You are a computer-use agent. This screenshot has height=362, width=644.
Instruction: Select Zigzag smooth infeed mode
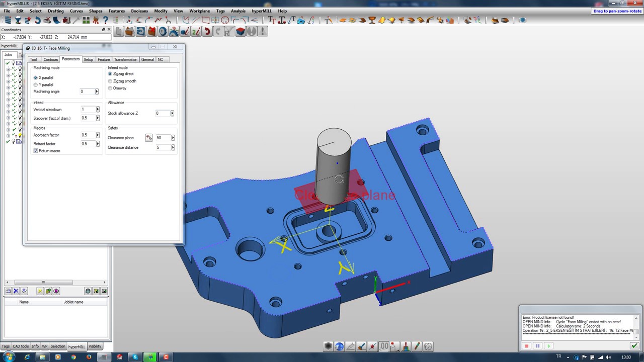coord(110,81)
